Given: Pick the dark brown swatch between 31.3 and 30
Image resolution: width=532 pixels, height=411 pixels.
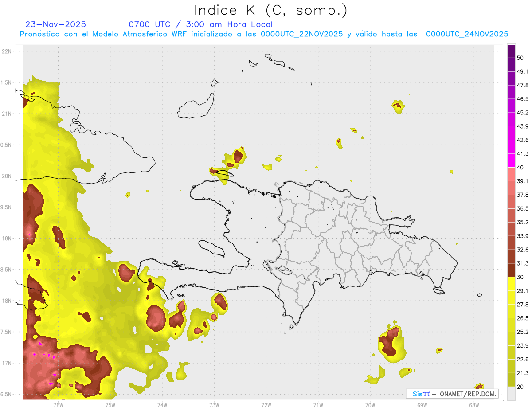Looking at the screenshot, I should [x=512, y=270].
